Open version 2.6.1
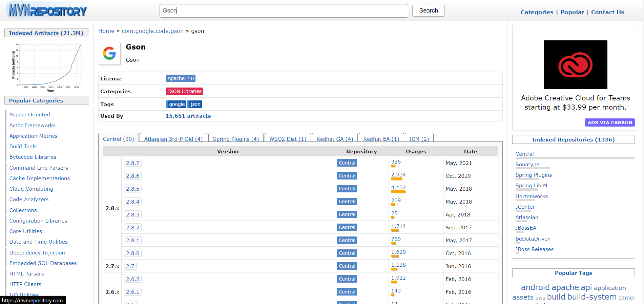 click(x=133, y=292)
